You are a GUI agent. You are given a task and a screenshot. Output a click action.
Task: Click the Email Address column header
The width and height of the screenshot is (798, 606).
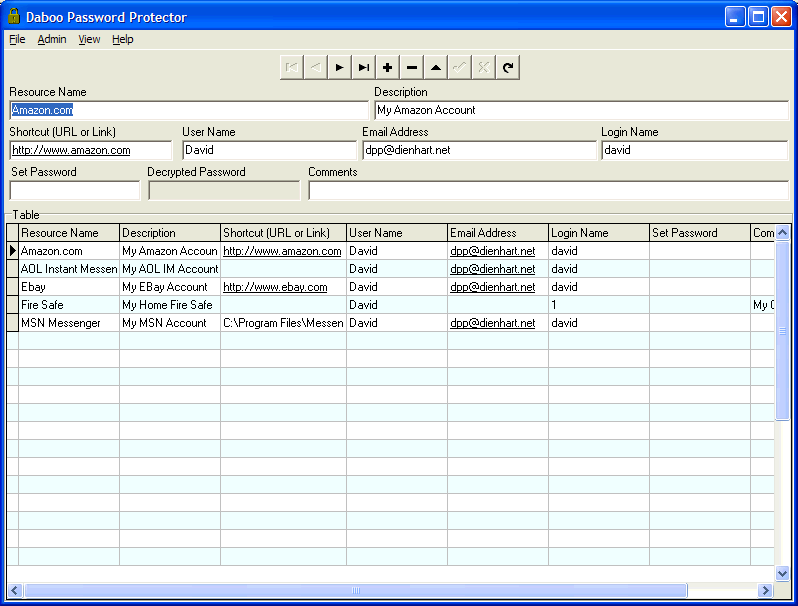click(x=498, y=233)
